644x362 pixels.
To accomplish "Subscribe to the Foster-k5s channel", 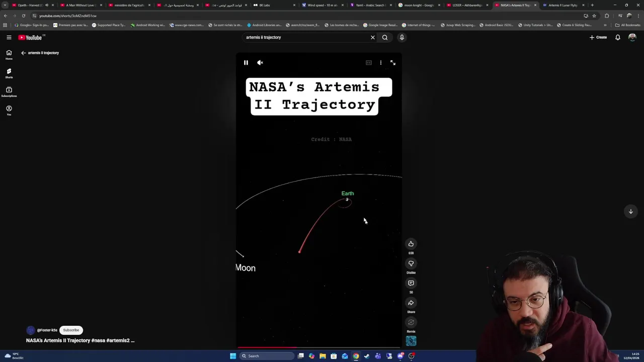I will pyautogui.click(x=71, y=330).
